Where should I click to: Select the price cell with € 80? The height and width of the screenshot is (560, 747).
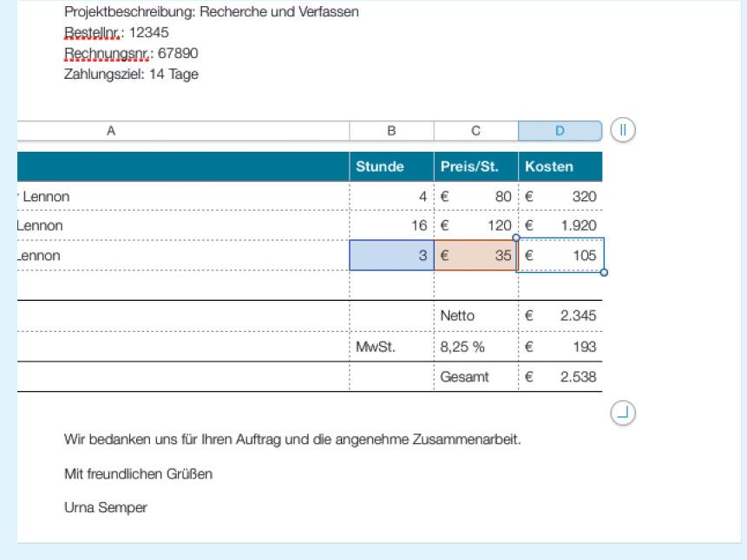click(476, 196)
